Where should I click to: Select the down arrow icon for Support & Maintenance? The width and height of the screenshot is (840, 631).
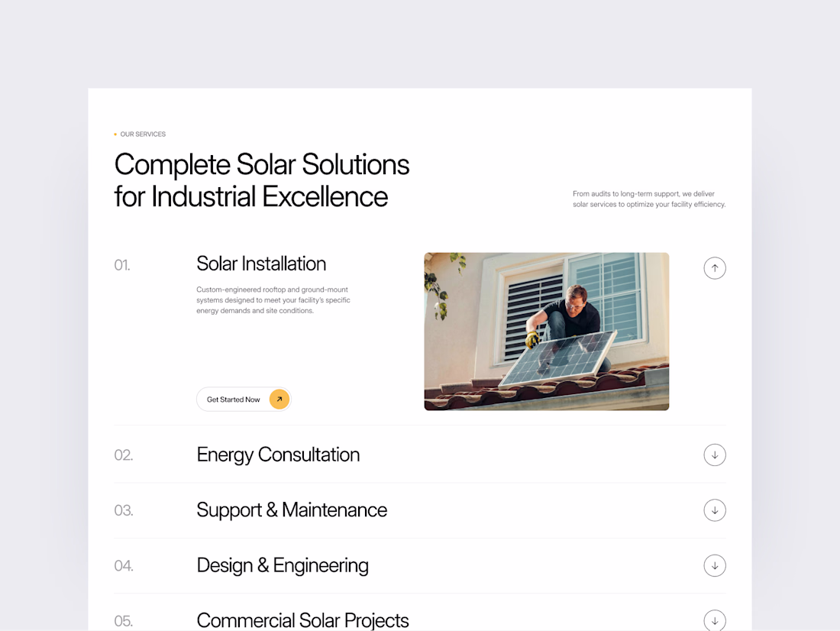click(715, 510)
